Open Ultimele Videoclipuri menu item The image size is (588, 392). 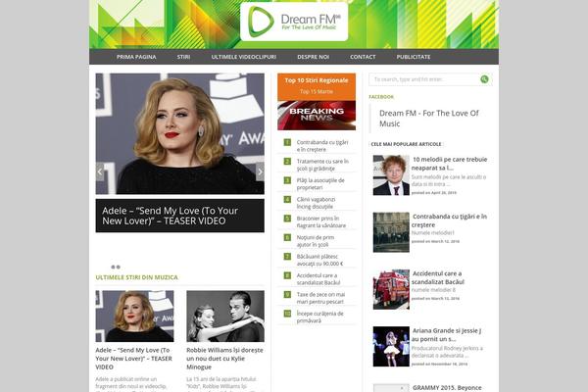[244, 57]
